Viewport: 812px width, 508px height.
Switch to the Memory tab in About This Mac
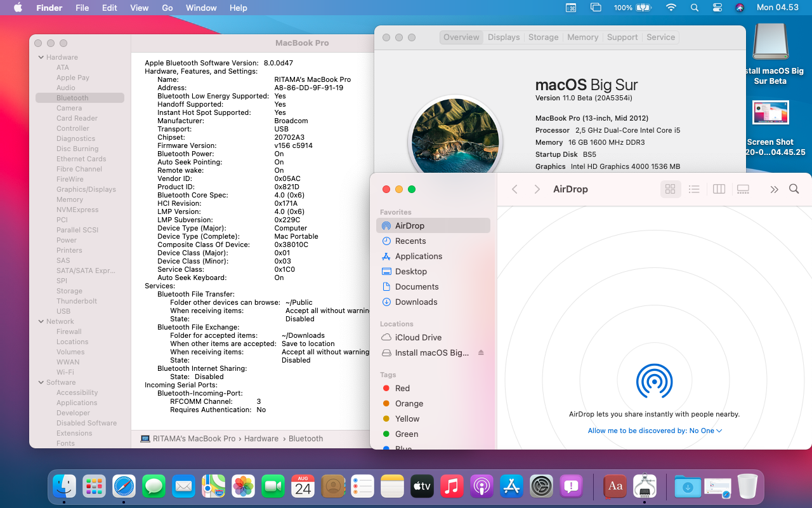(582, 37)
